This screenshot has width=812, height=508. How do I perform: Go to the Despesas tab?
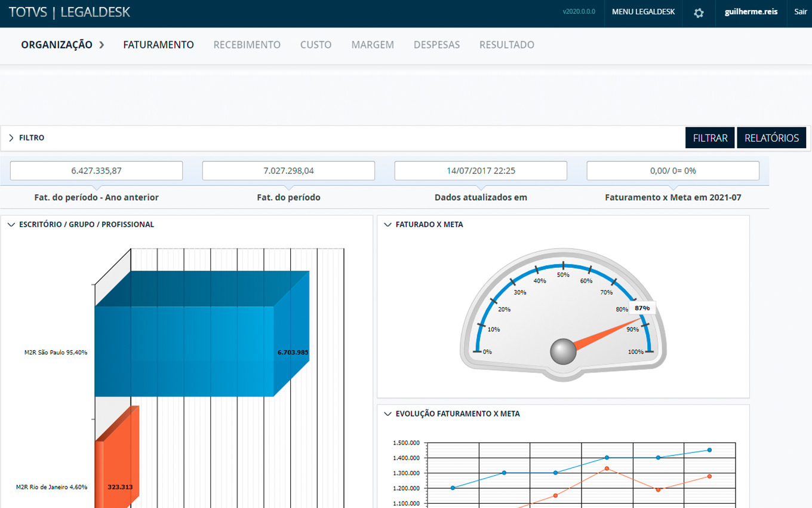436,45
